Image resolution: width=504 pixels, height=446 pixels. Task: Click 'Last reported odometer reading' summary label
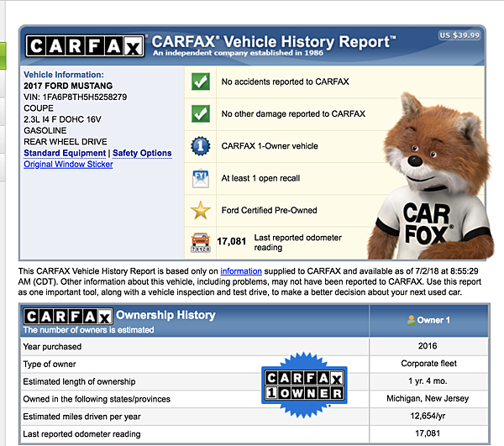pos(298,242)
